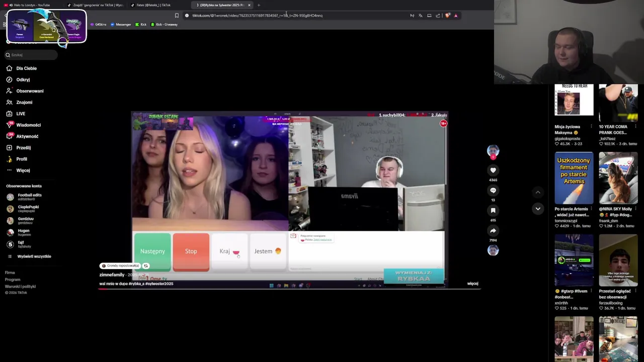
Task: Open the Uszkodzony firmament Artemis thumbnail
Action: pos(574,178)
